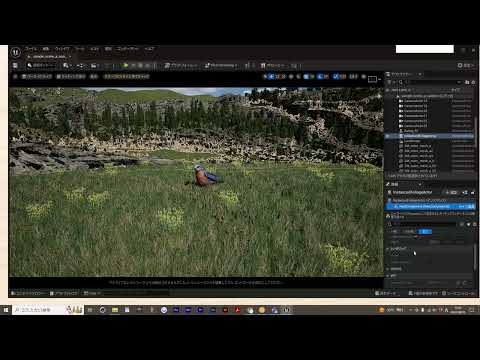Click the Save level icon in main toolbar
The height and width of the screenshot is (360, 480).
point(15,65)
